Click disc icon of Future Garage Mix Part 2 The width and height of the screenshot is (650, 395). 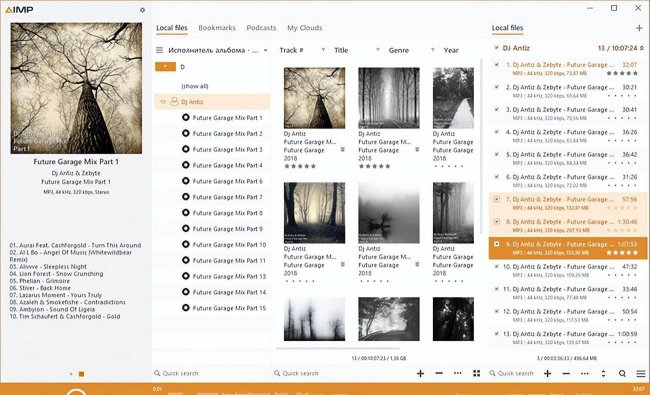(x=186, y=133)
